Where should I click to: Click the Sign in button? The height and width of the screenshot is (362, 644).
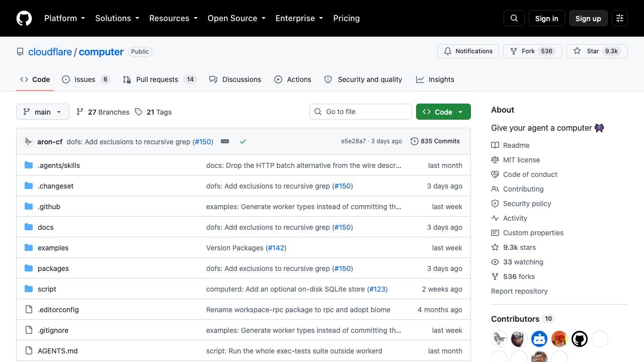(x=546, y=18)
